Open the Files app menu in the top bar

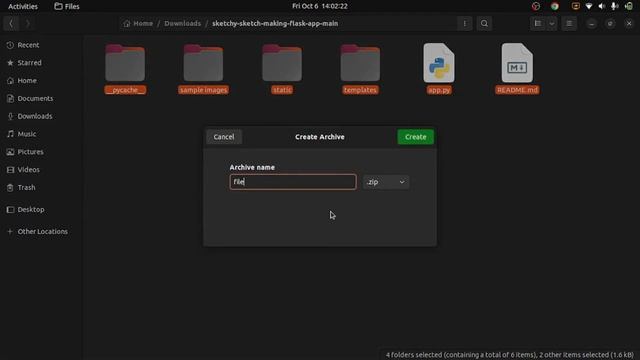[67, 6]
